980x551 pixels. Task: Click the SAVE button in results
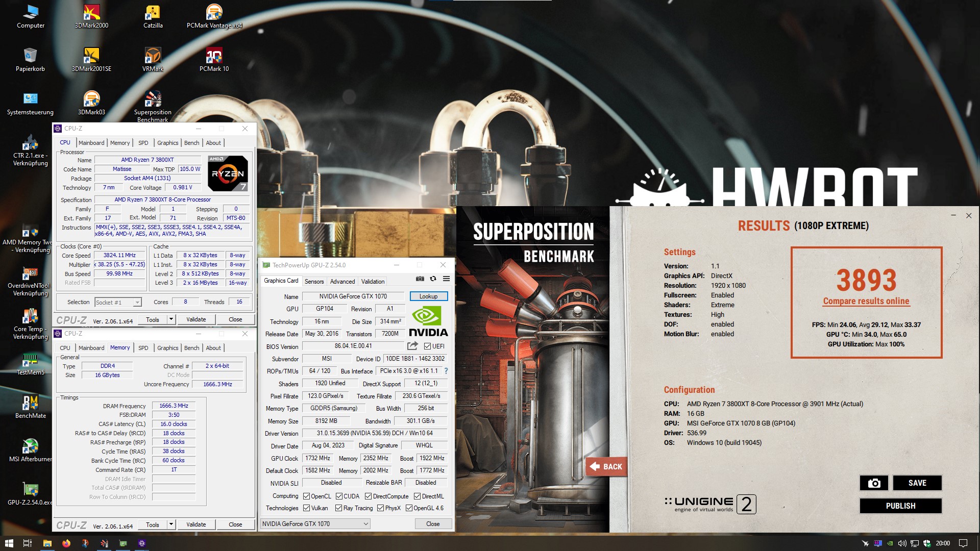point(917,483)
